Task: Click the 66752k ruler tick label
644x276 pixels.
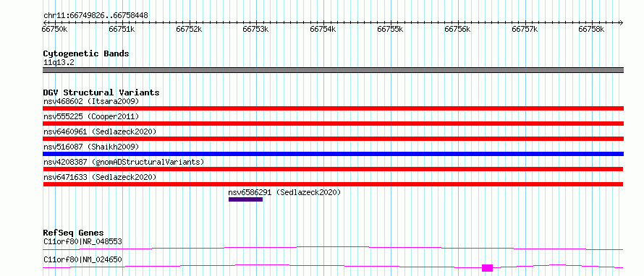Action: pyautogui.click(x=190, y=29)
